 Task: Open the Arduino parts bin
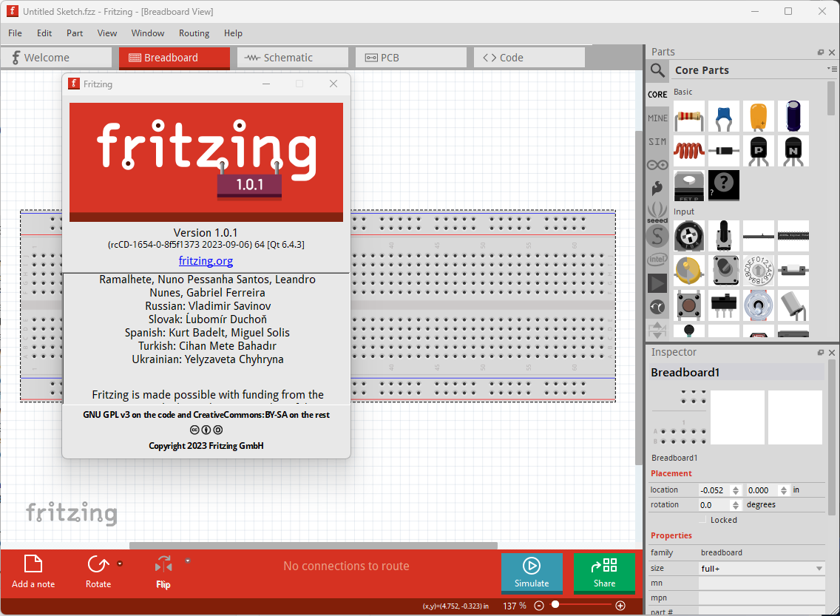pos(657,165)
